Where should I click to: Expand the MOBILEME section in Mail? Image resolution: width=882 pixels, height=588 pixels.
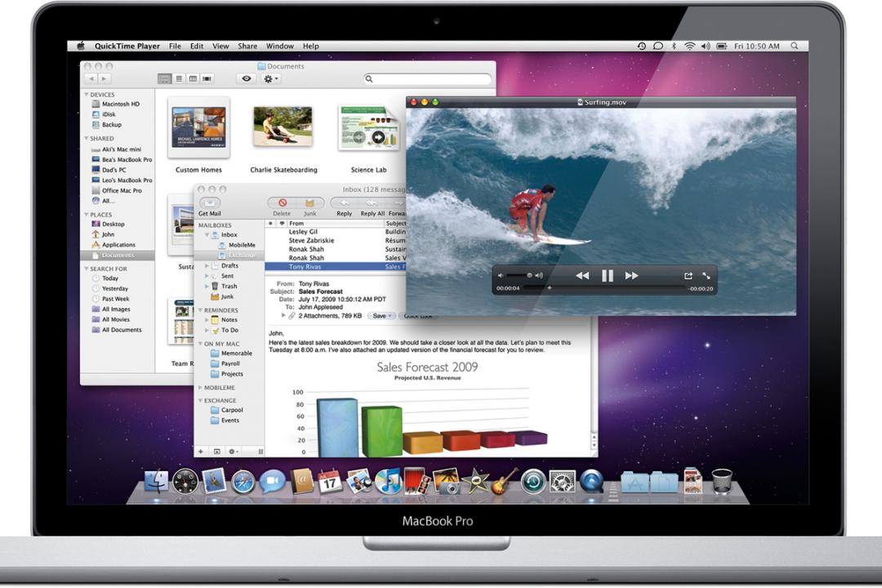point(200,388)
